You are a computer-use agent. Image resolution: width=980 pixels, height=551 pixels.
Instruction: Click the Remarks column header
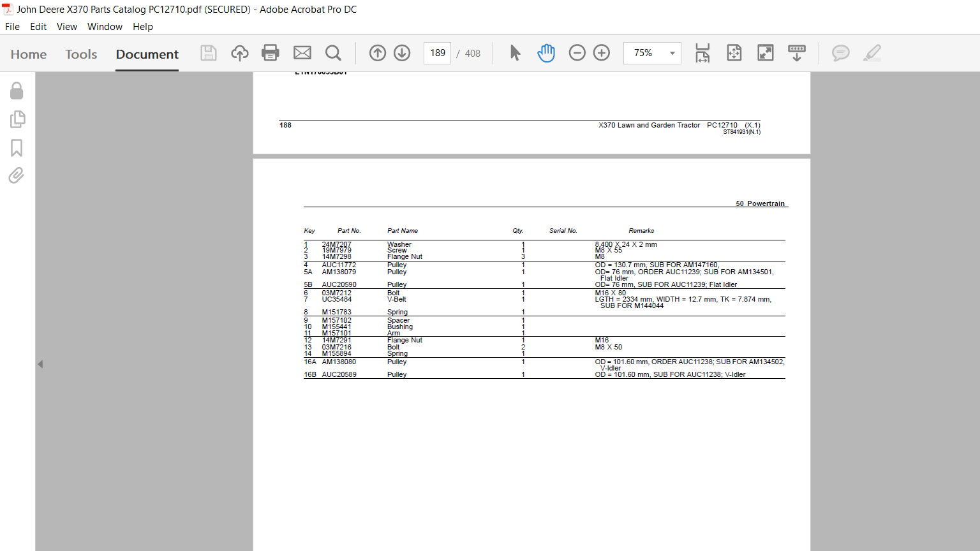[641, 231]
